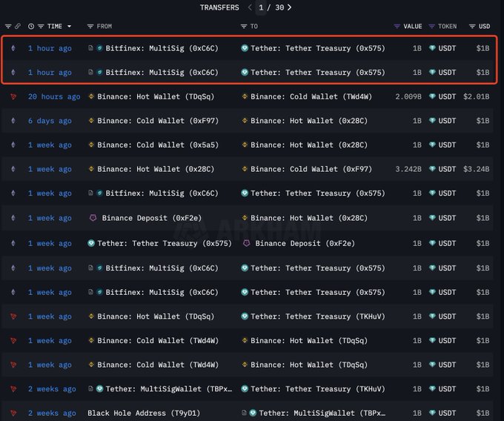
Task: Click the $2.01B USD cell
Action: pyautogui.click(x=477, y=97)
